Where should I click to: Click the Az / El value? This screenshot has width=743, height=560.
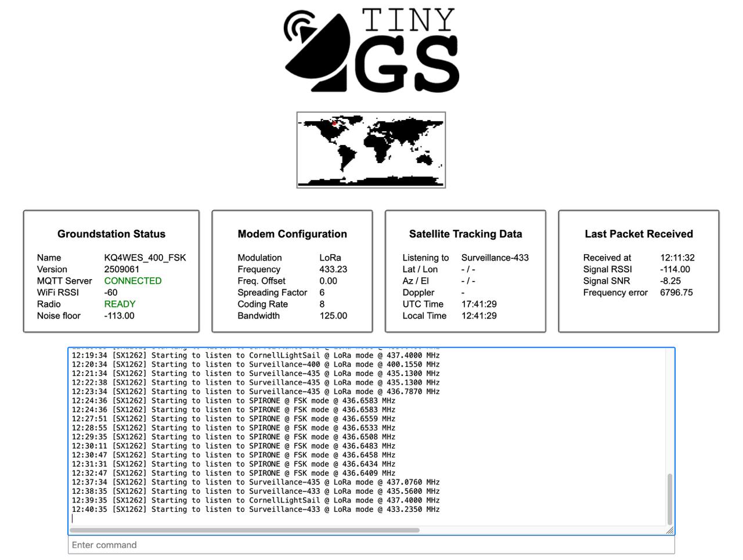[x=468, y=281]
